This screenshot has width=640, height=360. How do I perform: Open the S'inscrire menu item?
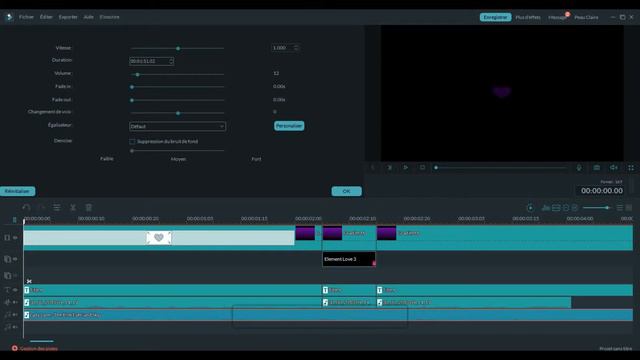(109, 17)
